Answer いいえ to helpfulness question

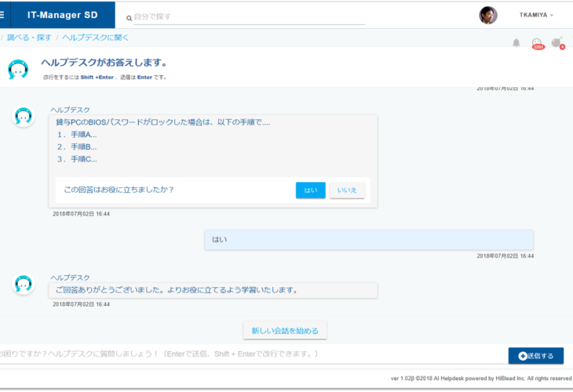347,191
